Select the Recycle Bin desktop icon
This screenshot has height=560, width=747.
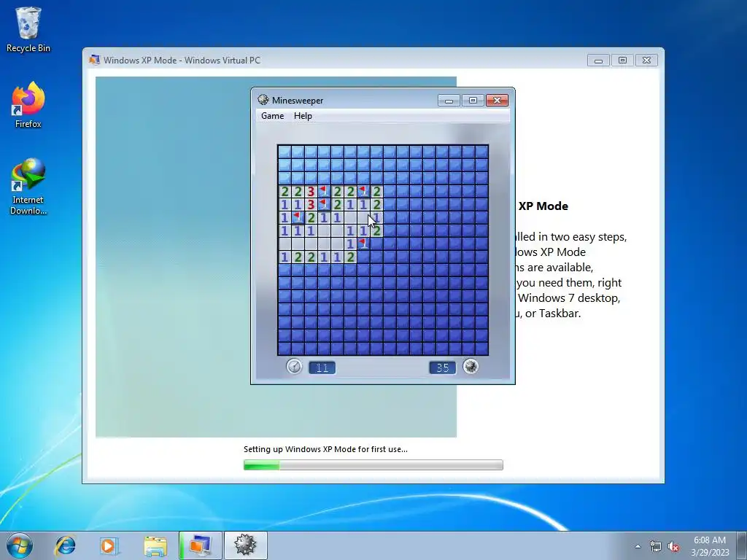[28, 29]
